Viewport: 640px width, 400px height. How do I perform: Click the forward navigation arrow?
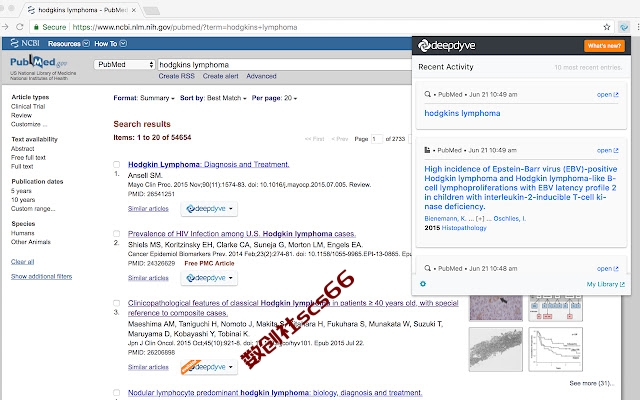(x=5, y=27)
